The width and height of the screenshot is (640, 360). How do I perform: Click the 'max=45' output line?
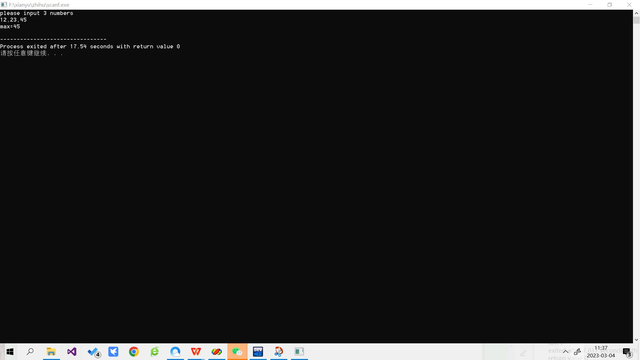pos(10,27)
